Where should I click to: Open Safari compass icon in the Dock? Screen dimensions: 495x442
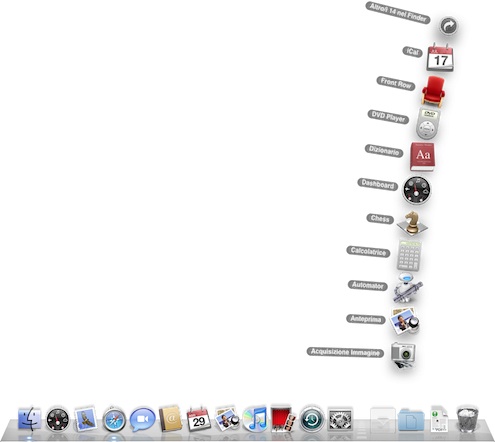click(x=114, y=419)
